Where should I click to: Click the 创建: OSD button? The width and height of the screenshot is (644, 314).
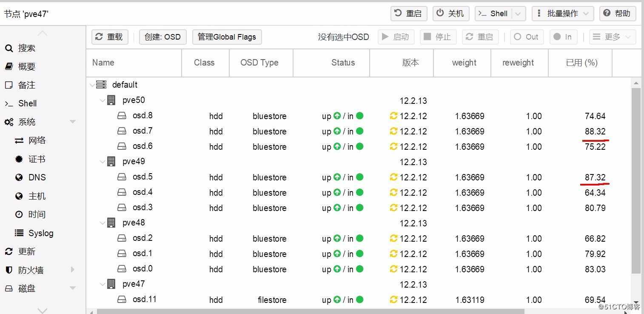pyautogui.click(x=162, y=37)
